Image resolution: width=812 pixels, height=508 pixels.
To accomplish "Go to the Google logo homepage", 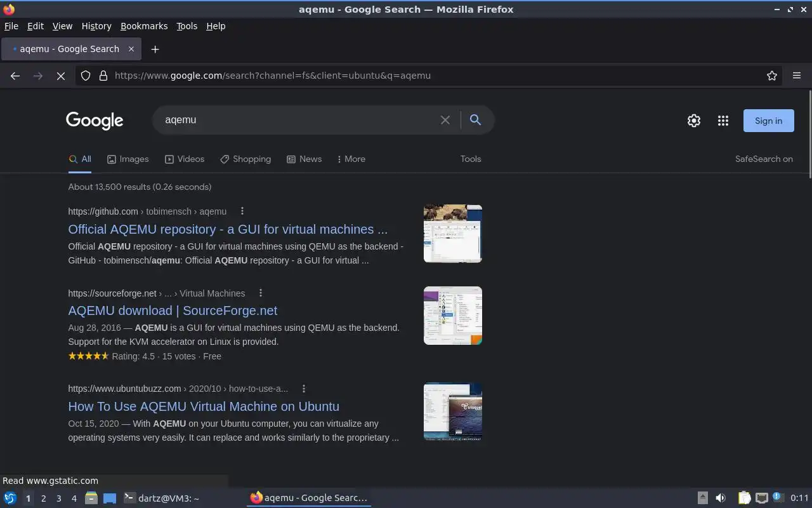I will click(95, 121).
